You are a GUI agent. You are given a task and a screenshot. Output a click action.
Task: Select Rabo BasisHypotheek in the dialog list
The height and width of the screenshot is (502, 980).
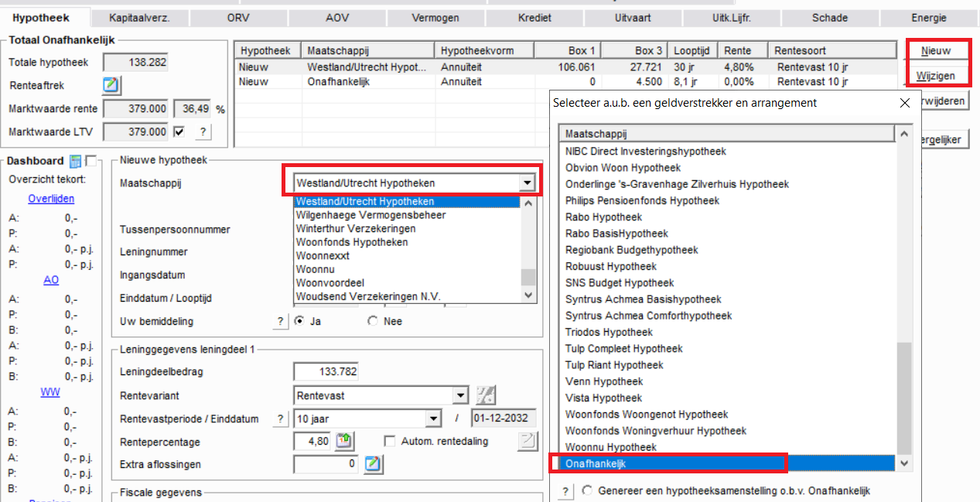pyautogui.click(x=727, y=234)
